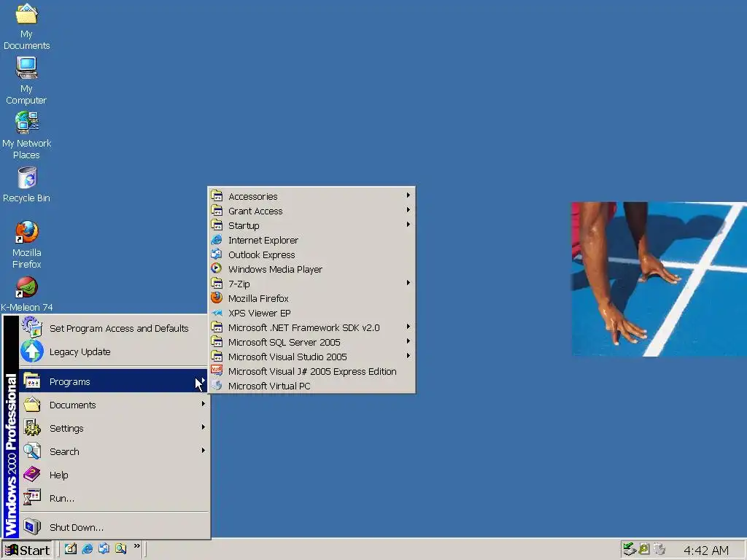747x560 pixels.
Task: Click the Help book icon in Start menu
Action: tap(32, 474)
